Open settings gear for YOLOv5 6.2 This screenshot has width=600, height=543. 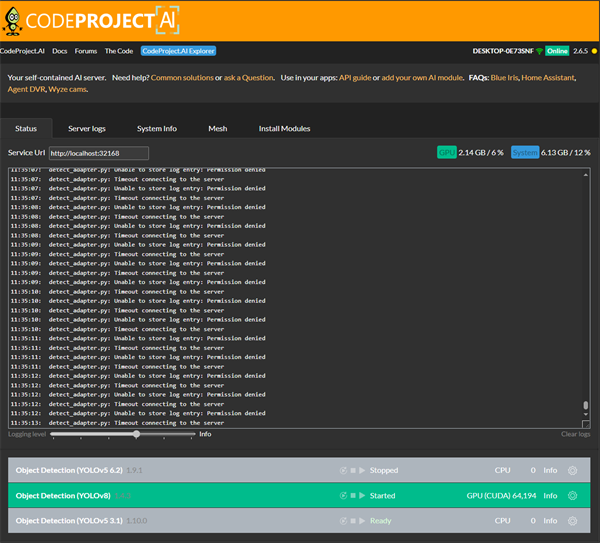[x=572, y=470]
